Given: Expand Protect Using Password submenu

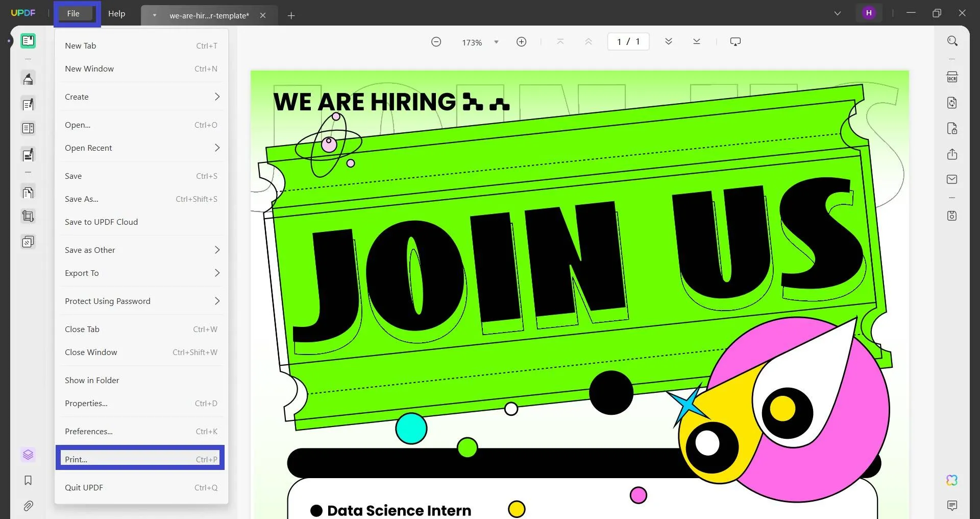Looking at the screenshot, I should [141, 301].
